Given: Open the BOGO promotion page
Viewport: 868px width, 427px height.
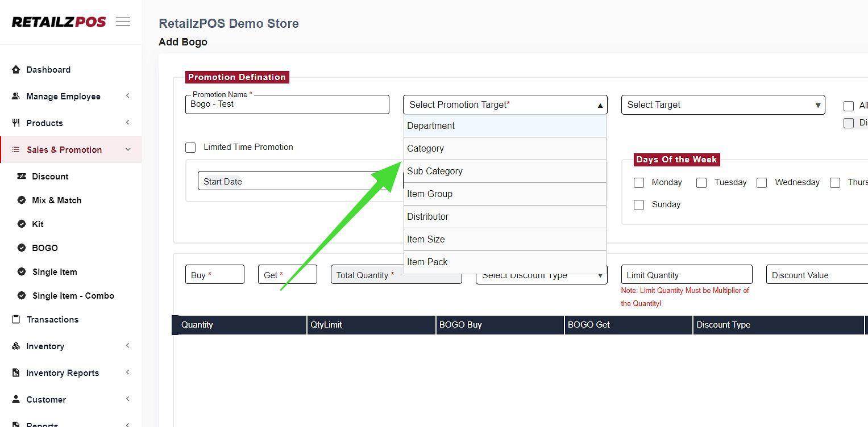Looking at the screenshot, I should [45, 248].
